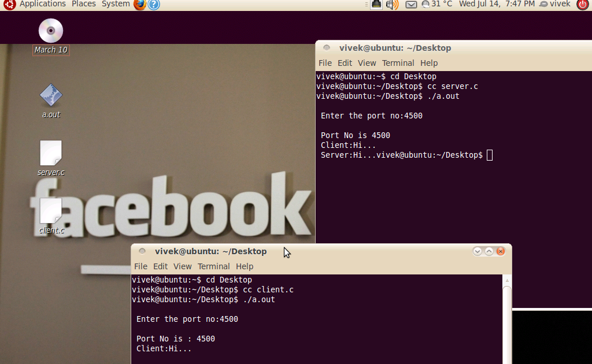Click 'Port No is 4500' server output
This screenshot has height=364, width=592.
(356, 135)
